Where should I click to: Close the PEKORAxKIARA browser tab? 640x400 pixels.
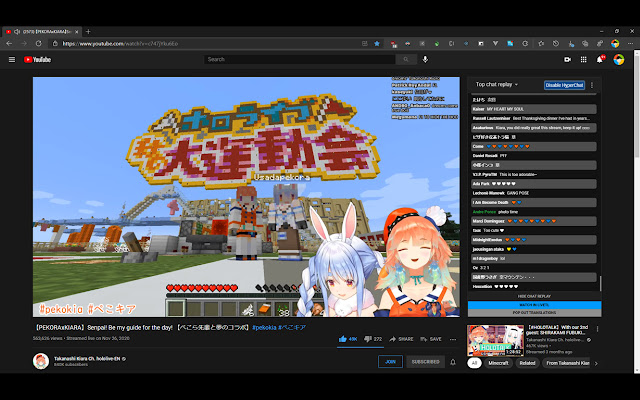(76, 31)
